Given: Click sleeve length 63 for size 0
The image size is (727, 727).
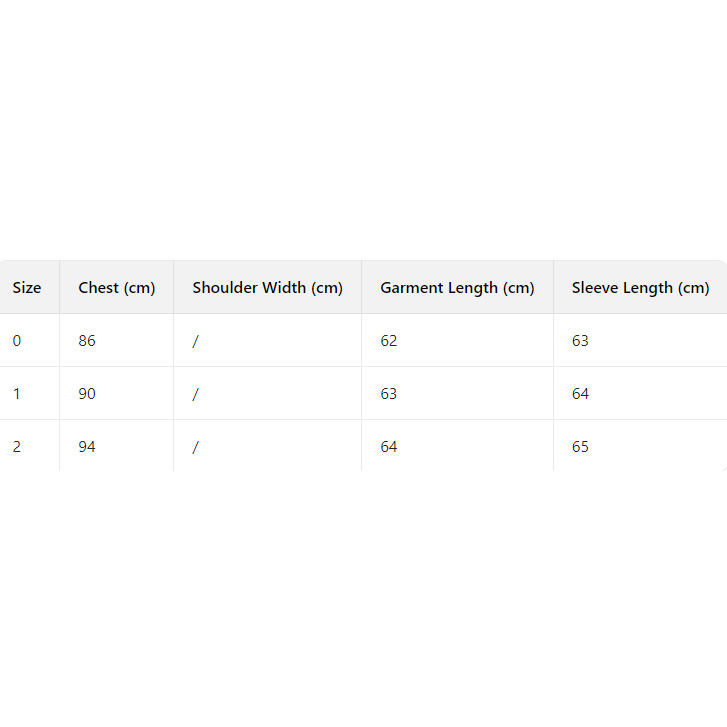Looking at the screenshot, I should tap(580, 341).
